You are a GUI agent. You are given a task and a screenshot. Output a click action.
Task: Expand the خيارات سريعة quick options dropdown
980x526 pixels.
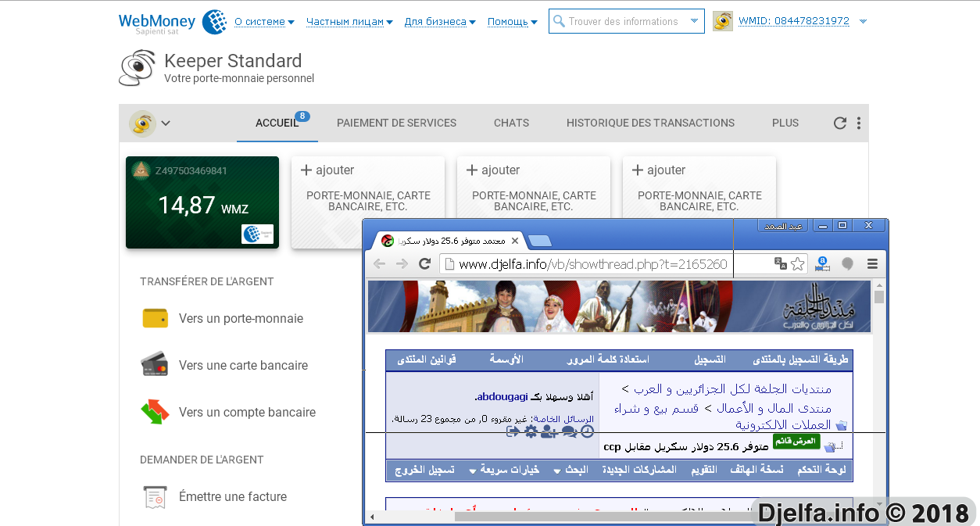tap(504, 471)
